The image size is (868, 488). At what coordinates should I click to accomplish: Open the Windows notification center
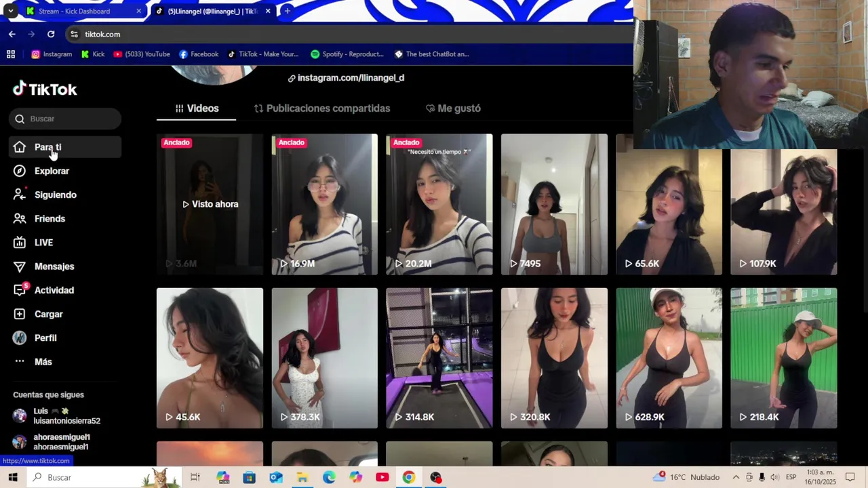pyautogui.click(x=850, y=477)
